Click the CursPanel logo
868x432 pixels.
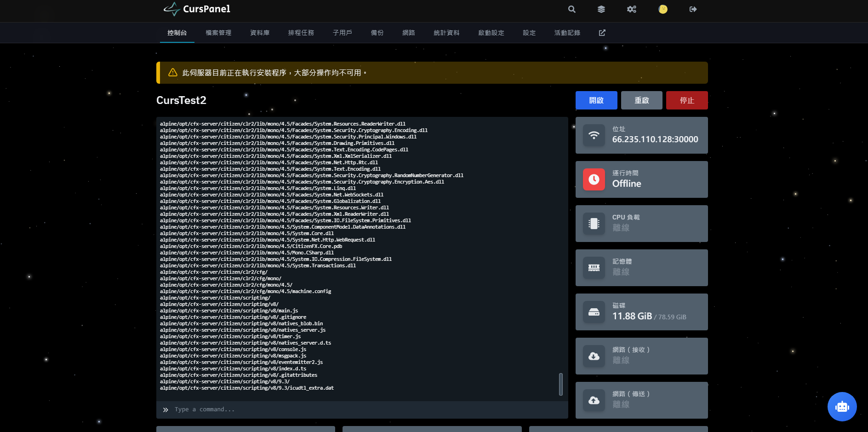[x=197, y=9]
